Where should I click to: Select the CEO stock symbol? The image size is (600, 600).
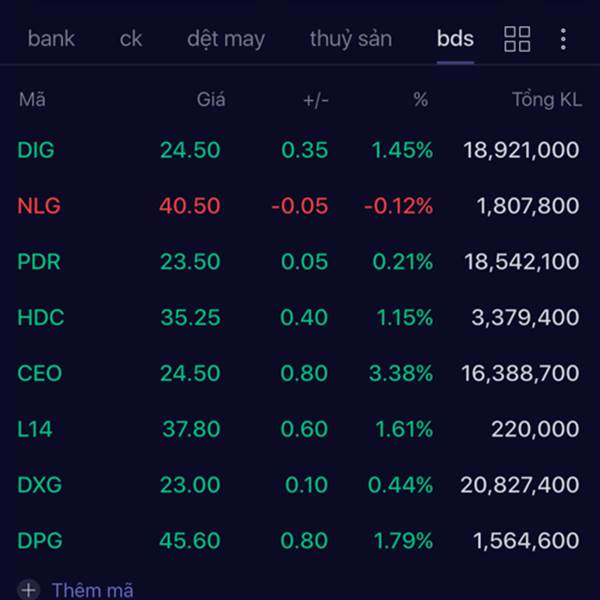[x=40, y=373]
